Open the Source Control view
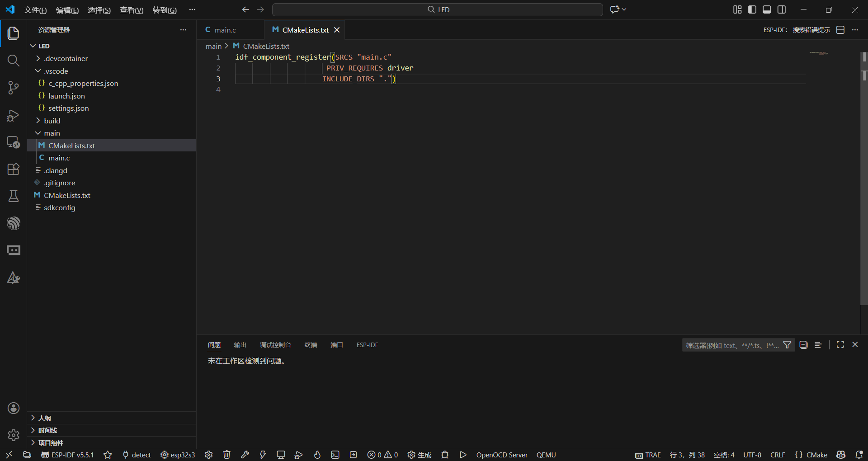868x461 pixels. (14, 88)
